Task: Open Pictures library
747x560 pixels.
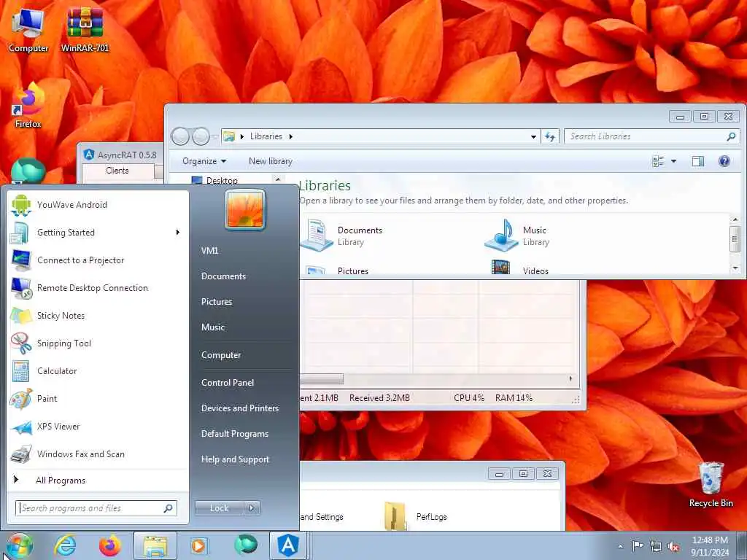Action: (x=337, y=271)
